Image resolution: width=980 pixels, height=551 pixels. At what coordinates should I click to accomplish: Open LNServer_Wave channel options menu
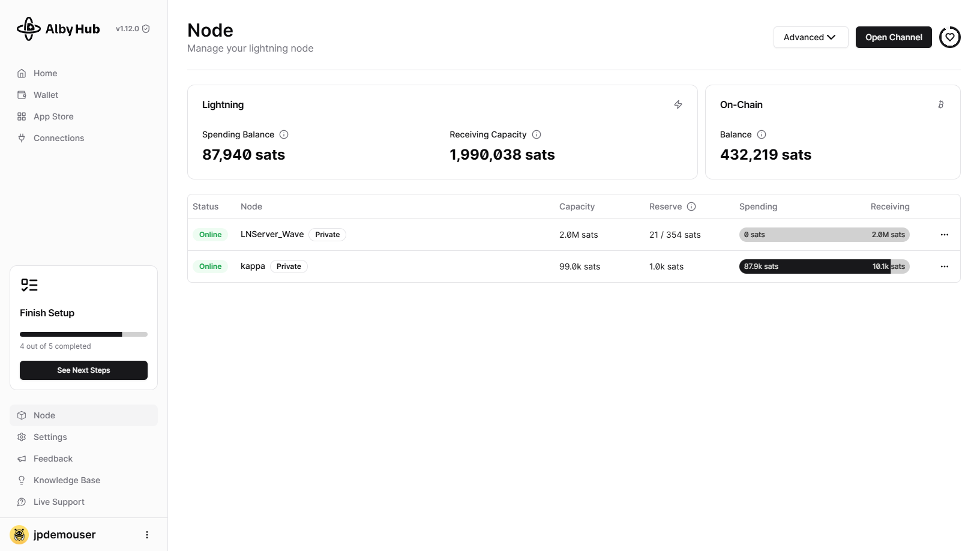944,235
